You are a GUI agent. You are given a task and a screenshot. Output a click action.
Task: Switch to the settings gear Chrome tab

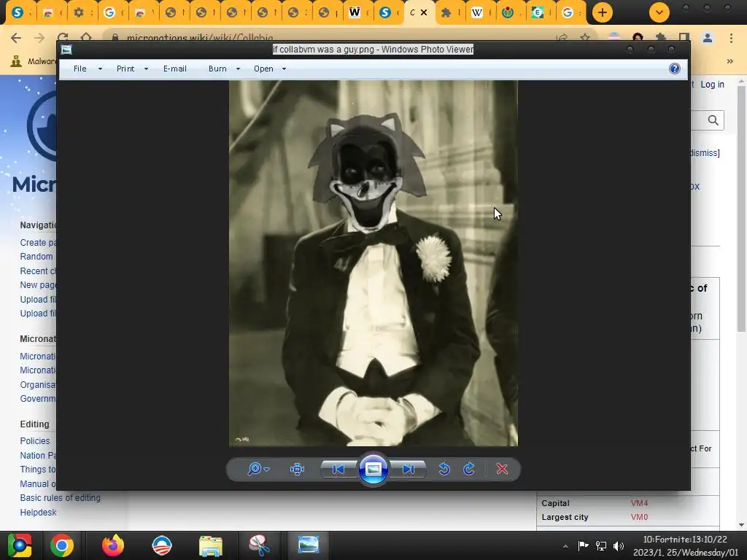click(x=82, y=12)
